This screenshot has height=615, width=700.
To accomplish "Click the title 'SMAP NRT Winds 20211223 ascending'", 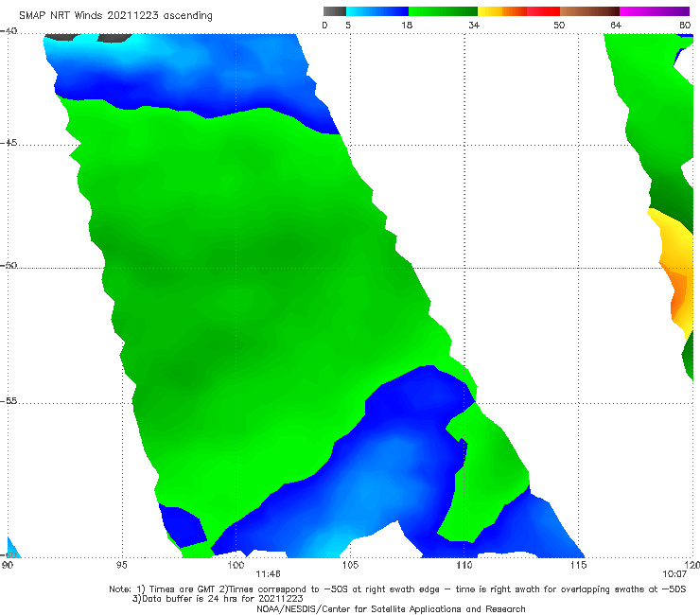I will (x=115, y=15).
